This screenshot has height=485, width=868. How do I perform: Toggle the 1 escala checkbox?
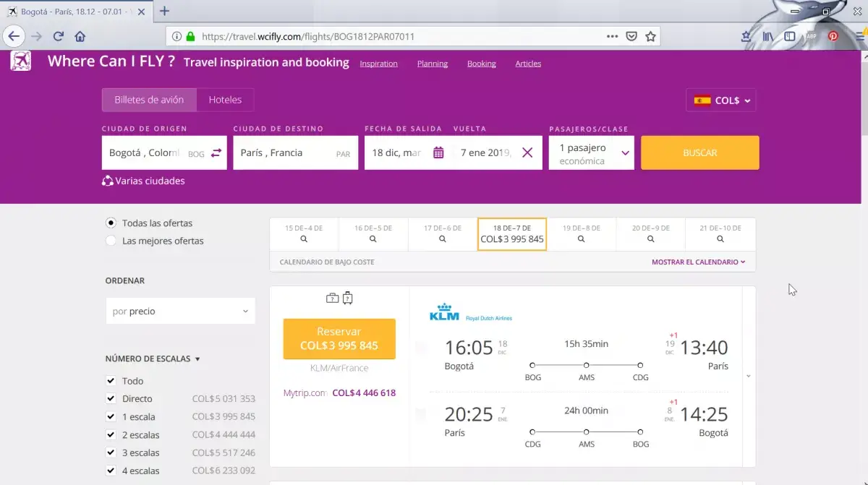[x=111, y=416]
